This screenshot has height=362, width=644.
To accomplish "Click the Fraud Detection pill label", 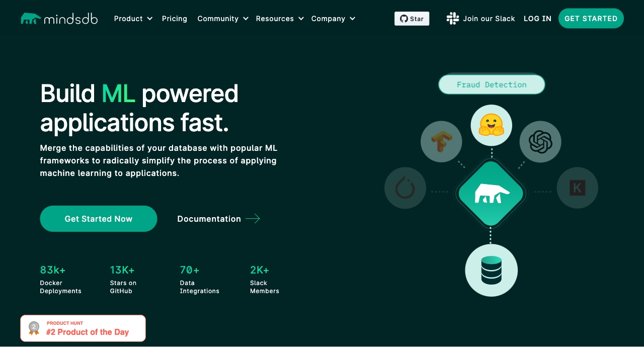I will pos(491,84).
